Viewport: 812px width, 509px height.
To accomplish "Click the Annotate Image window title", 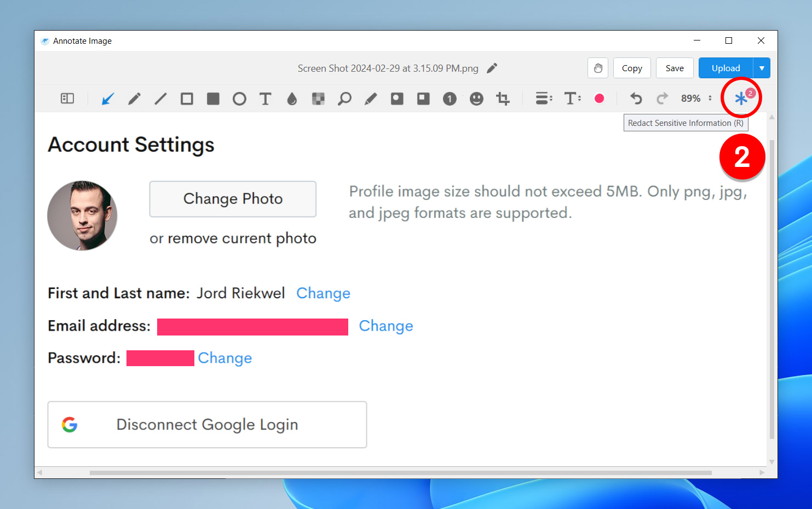I will (x=82, y=41).
